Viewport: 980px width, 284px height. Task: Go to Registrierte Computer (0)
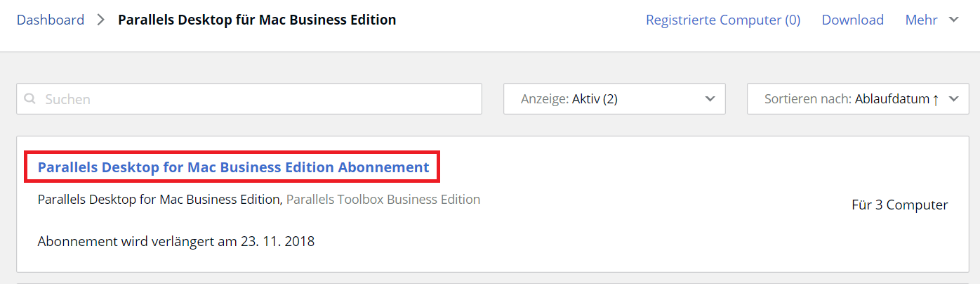click(x=722, y=20)
